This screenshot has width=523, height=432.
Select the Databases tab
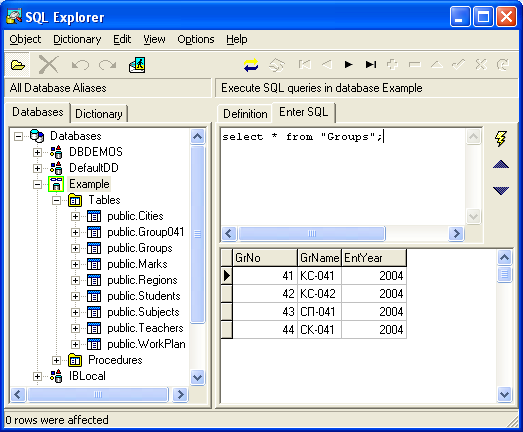coord(38,112)
